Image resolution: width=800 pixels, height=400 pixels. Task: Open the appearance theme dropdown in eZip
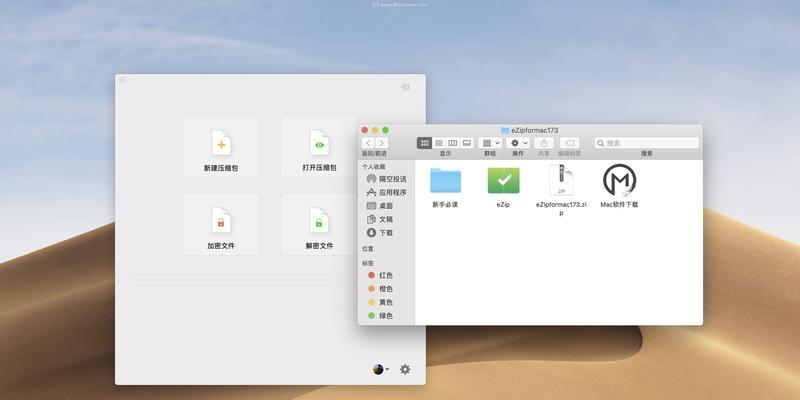(381, 369)
